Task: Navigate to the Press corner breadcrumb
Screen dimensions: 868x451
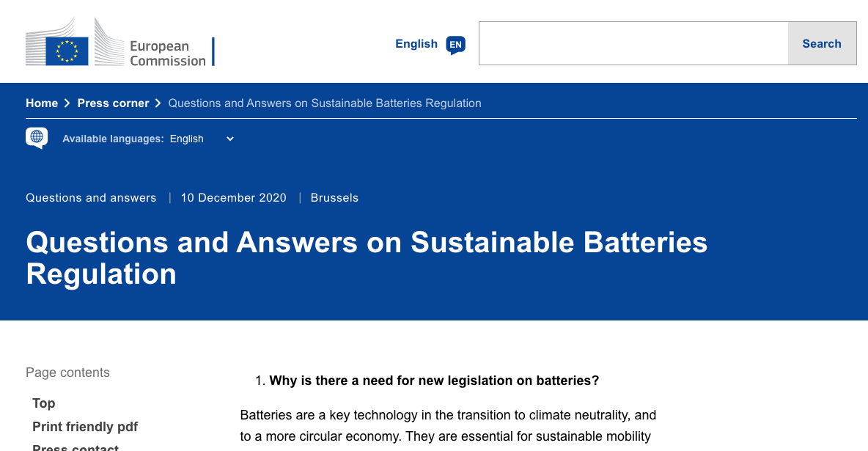Action: tap(113, 103)
